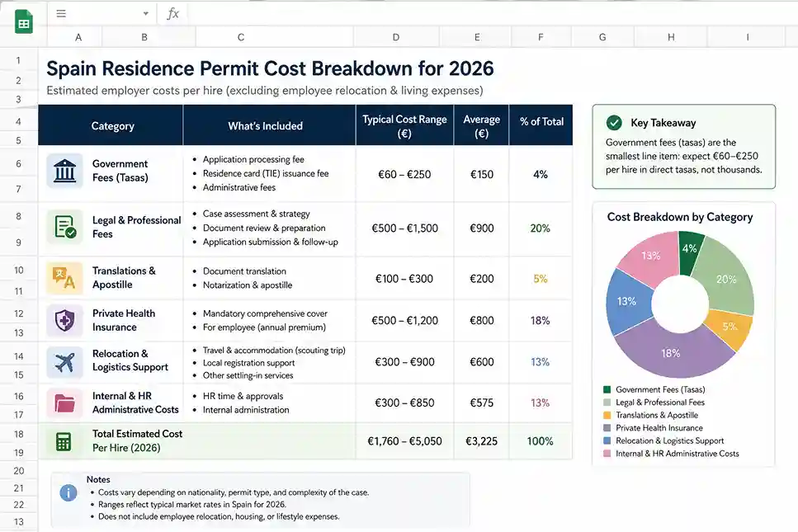This screenshot has height=532, width=798.
Task: Click the Notes info icon
Action: tap(68, 492)
